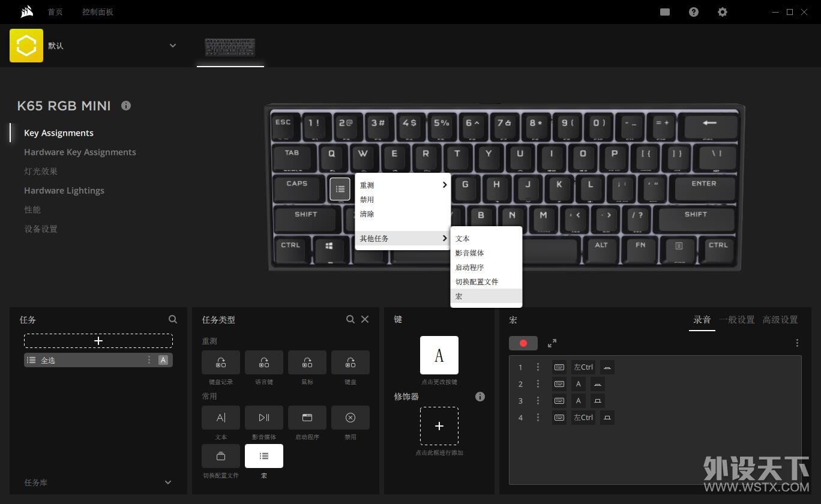
Task: Add a new task with plus box
Action: tap(98, 341)
